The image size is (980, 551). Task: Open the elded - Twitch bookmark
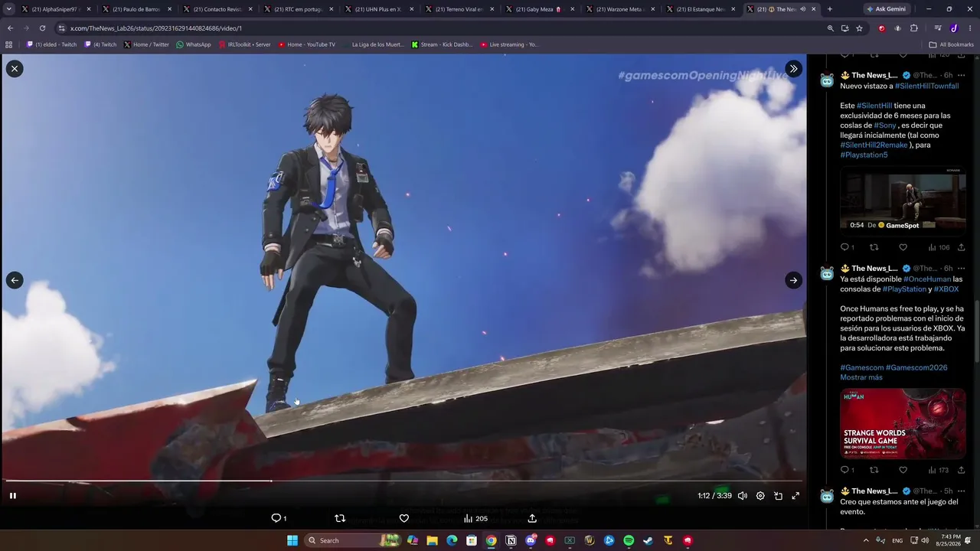pos(52,44)
